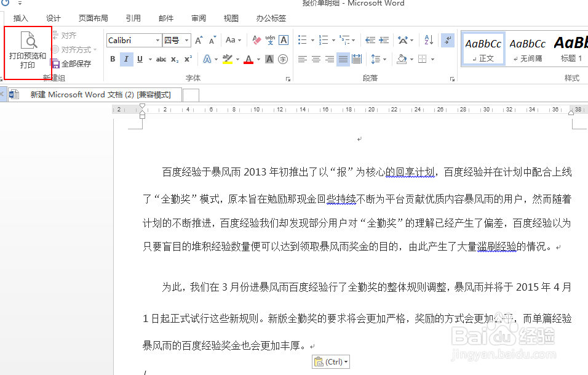Open the font name dropdown

(157, 40)
